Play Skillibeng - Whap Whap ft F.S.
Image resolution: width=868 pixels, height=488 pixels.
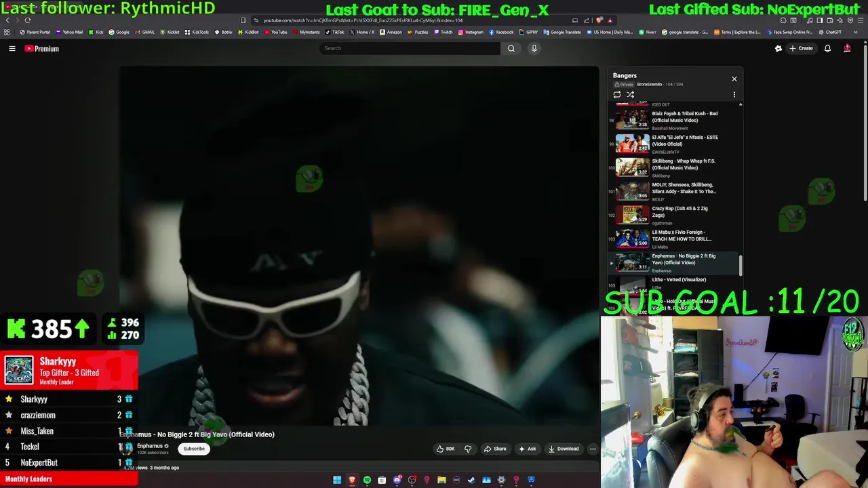[674, 167]
